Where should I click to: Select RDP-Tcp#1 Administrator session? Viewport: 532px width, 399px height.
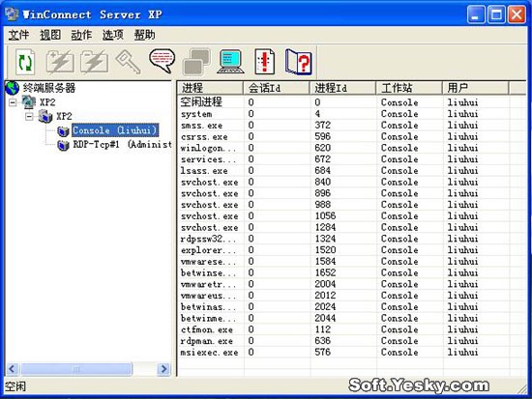[122, 144]
